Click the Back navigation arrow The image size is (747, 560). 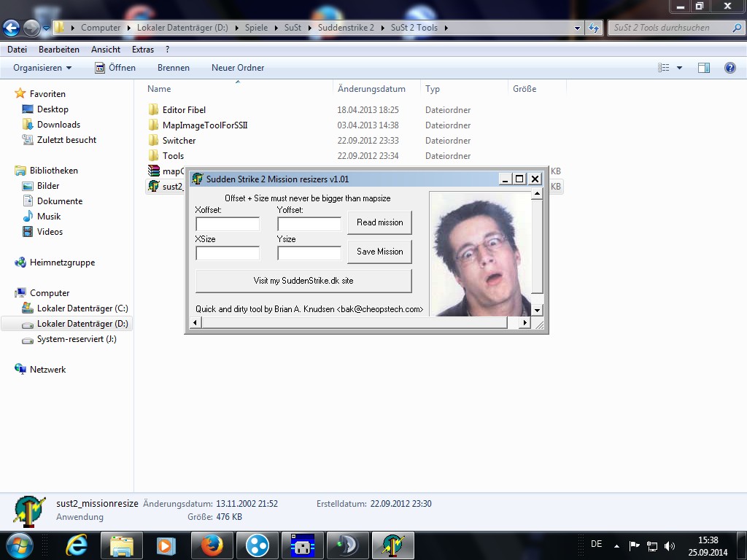coord(12,28)
